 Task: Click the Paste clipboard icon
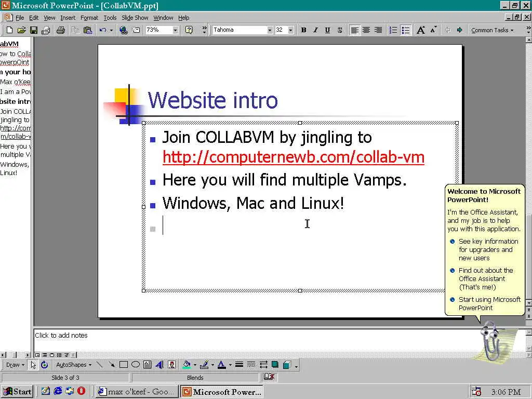pos(87,30)
